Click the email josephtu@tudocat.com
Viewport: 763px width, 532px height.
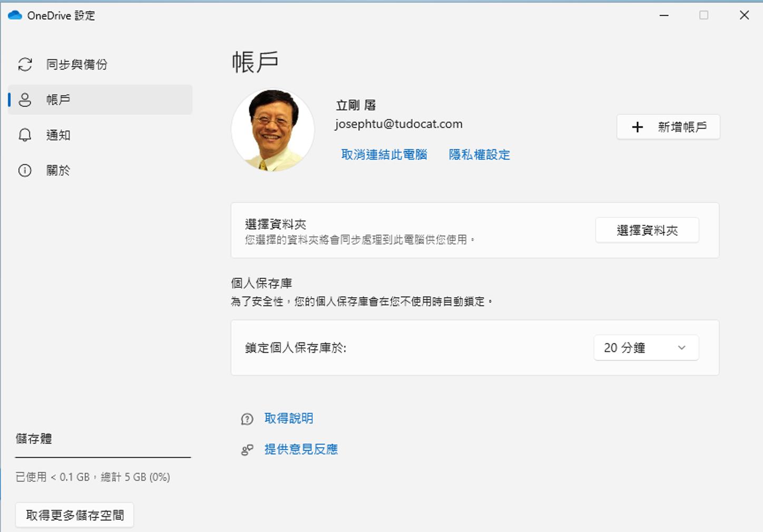pos(399,124)
